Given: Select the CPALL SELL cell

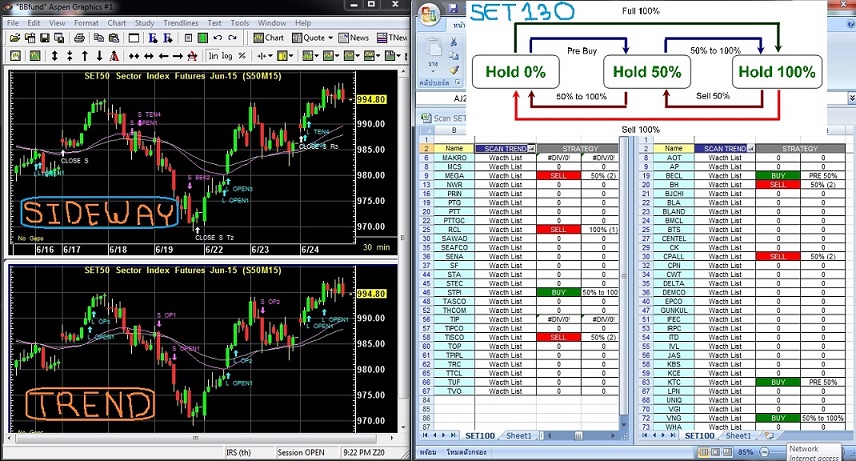Looking at the screenshot, I should point(778,257).
